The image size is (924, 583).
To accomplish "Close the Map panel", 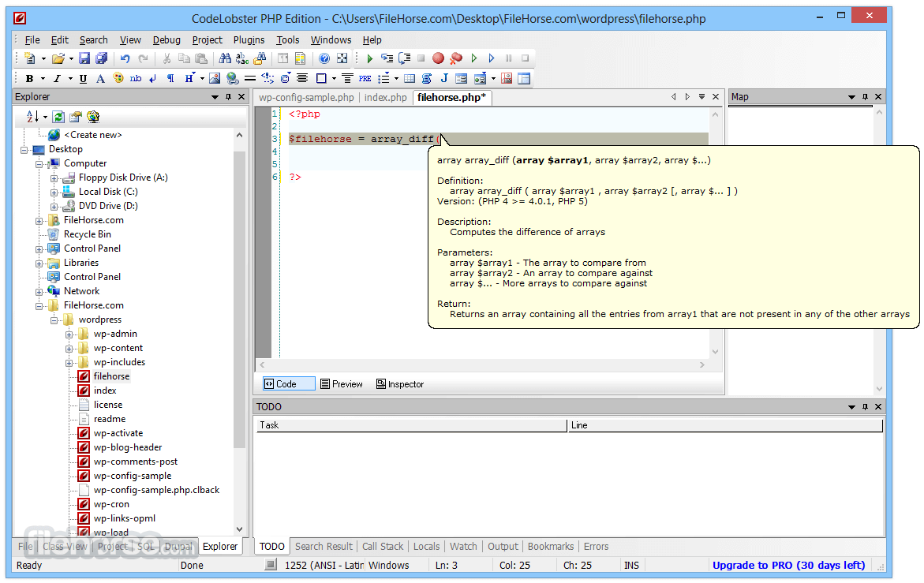I will pyautogui.click(x=878, y=97).
